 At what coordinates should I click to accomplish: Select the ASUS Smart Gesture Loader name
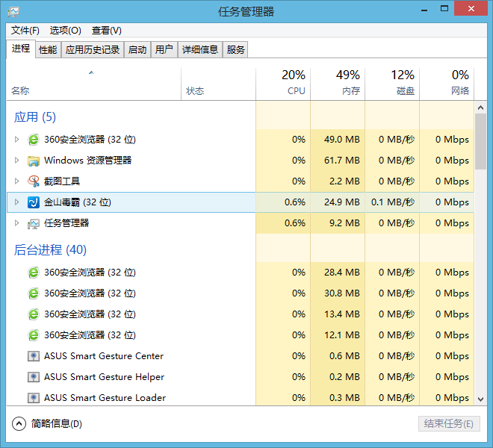pyautogui.click(x=105, y=398)
